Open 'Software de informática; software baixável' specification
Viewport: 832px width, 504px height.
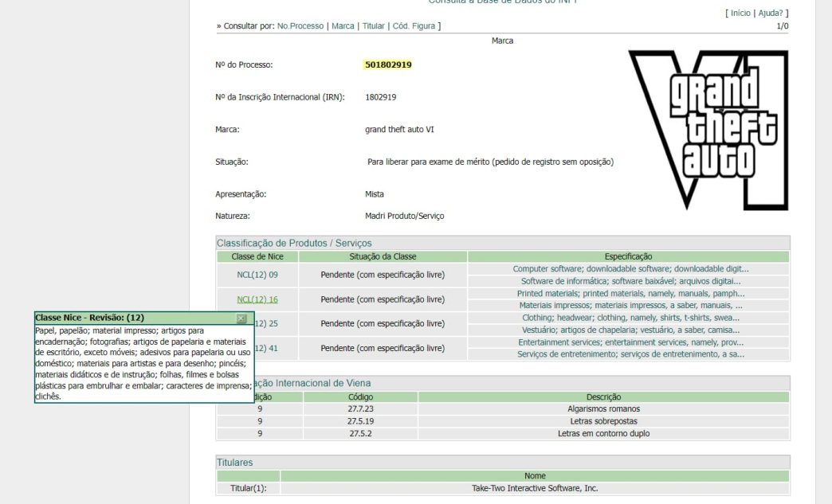point(630,281)
